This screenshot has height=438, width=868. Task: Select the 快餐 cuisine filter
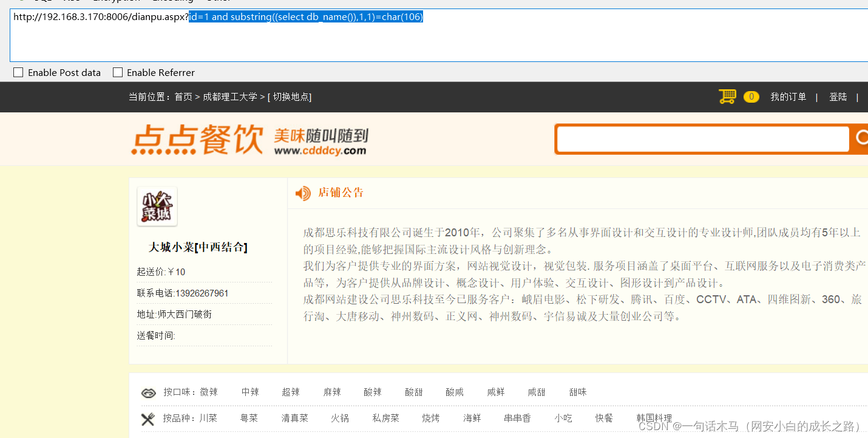coord(604,419)
